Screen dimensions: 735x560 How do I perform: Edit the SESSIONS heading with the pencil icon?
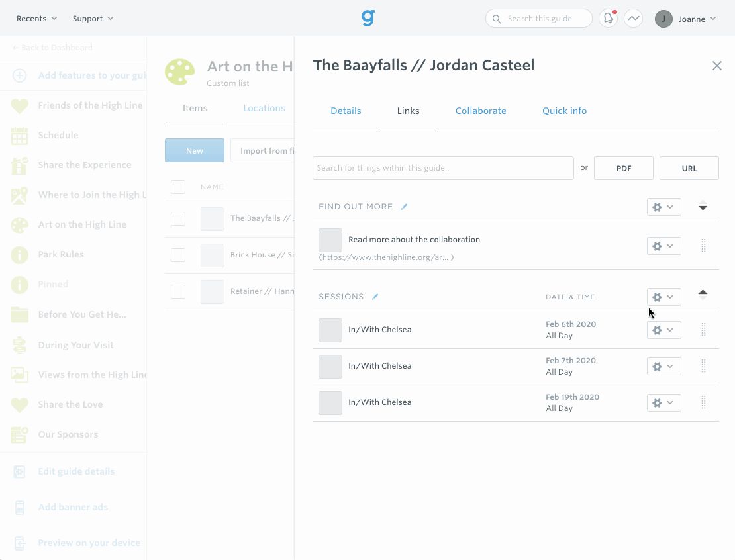click(375, 296)
